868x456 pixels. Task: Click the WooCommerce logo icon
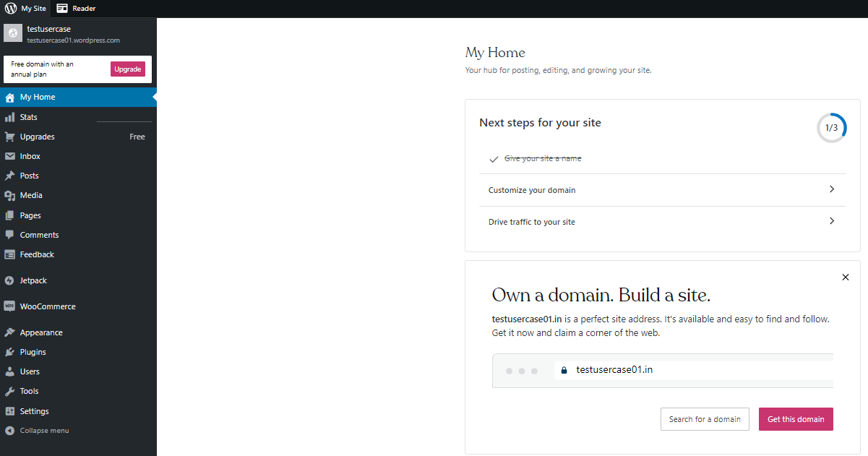pos(10,306)
